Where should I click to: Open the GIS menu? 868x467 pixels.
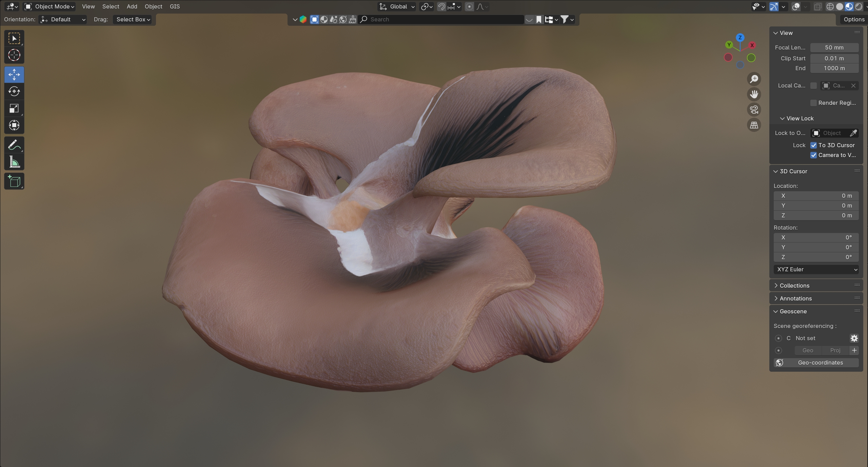[x=175, y=6]
